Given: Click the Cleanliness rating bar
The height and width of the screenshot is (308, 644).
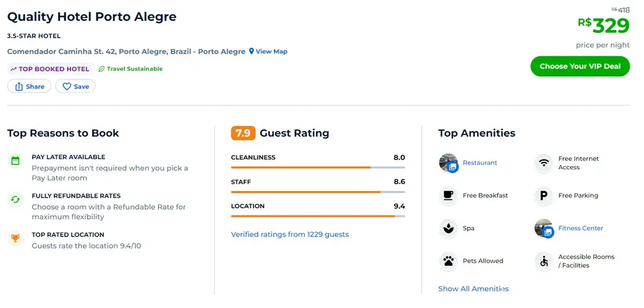Looking at the screenshot, I should (318, 167).
